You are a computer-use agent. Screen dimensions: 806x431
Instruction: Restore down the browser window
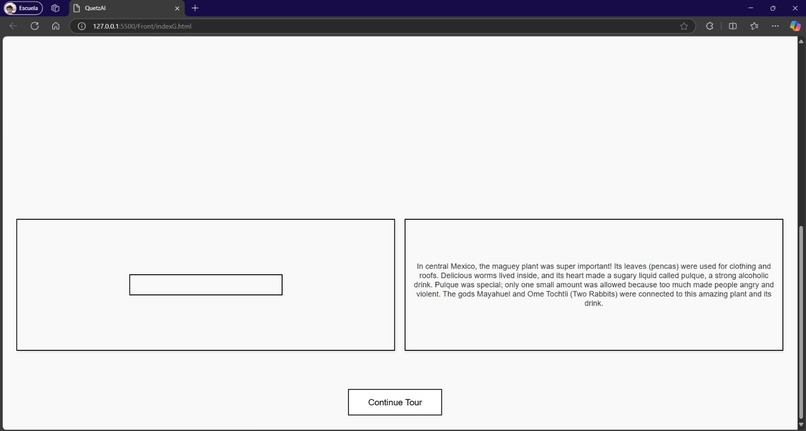coord(773,8)
